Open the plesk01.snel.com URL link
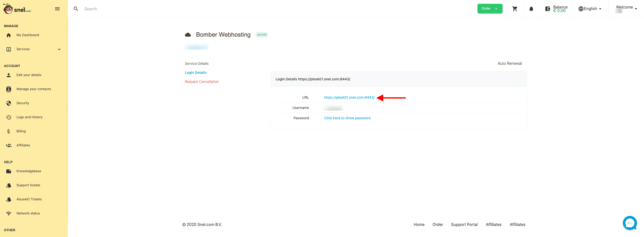644x237 pixels. tap(349, 97)
